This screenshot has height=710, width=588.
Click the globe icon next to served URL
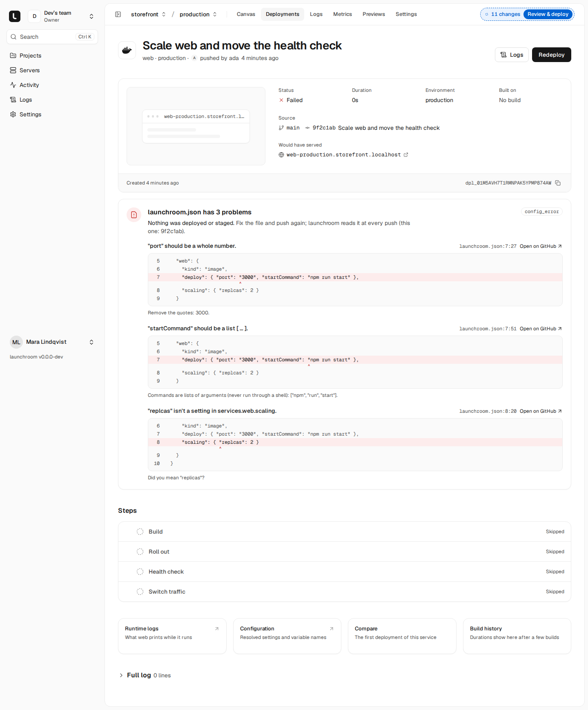(x=281, y=155)
